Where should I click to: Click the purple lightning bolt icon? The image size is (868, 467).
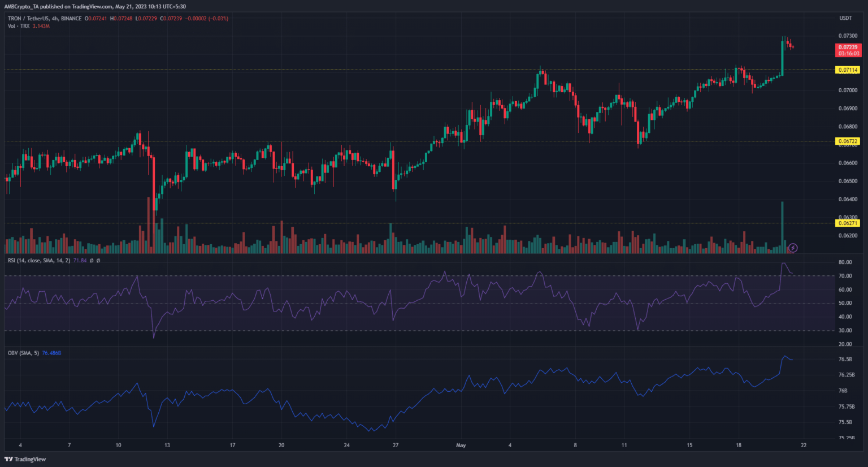(793, 248)
